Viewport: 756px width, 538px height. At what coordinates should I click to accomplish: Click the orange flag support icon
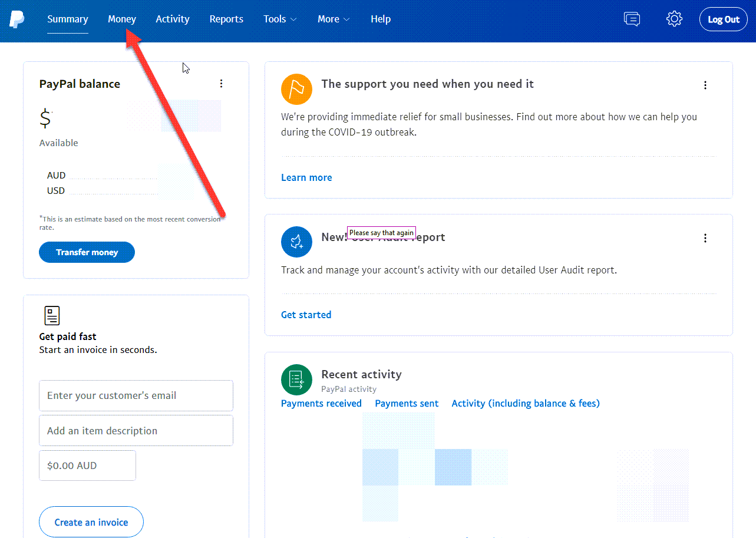(x=296, y=89)
